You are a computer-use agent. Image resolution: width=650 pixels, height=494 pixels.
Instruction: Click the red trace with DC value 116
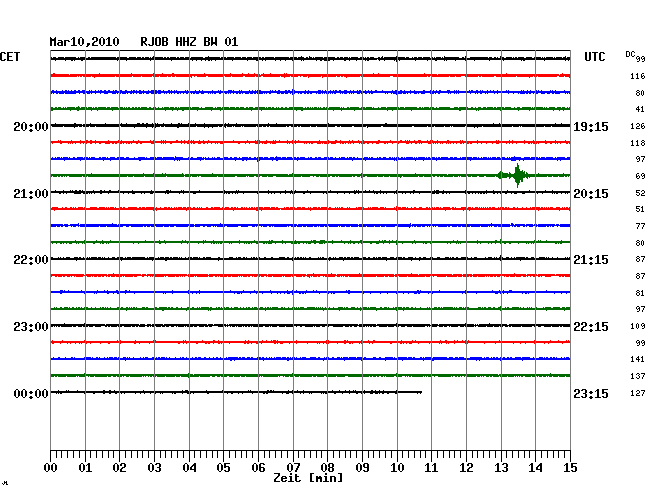pyautogui.click(x=310, y=75)
